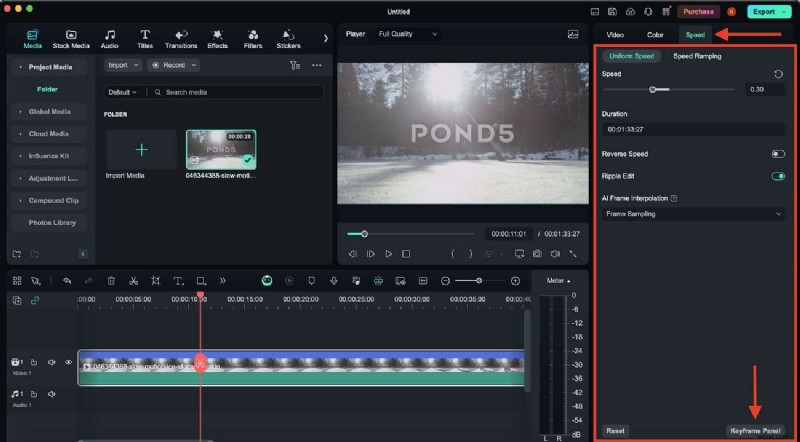Click the Export button

point(767,11)
